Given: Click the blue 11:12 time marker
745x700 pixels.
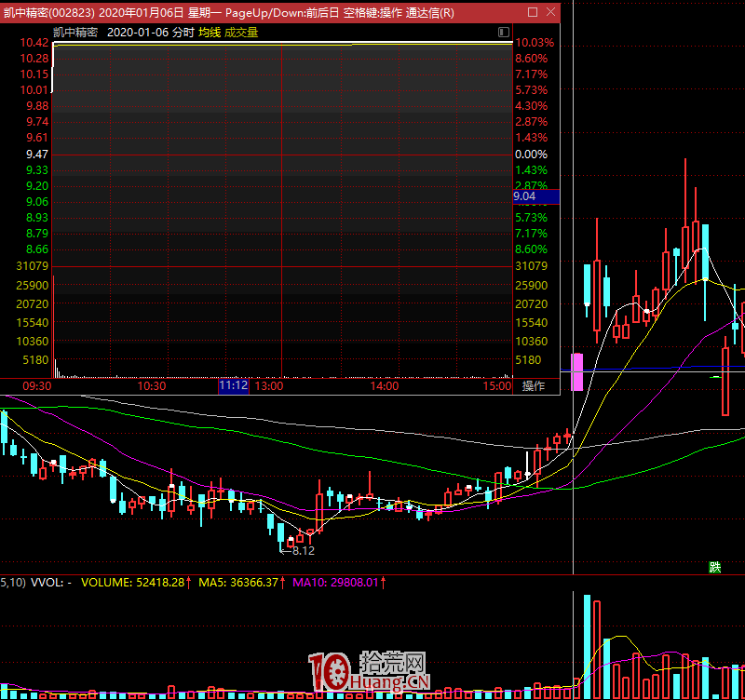Looking at the screenshot, I should [x=234, y=386].
